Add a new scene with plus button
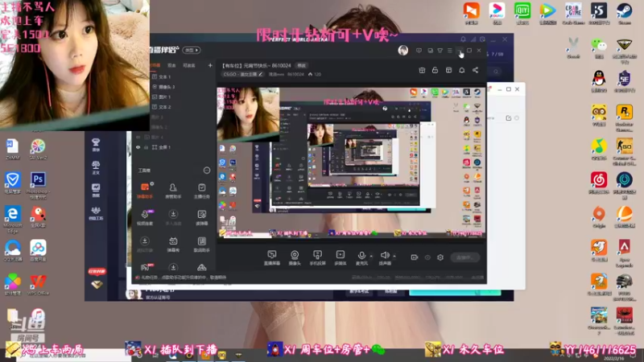 point(210,65)
